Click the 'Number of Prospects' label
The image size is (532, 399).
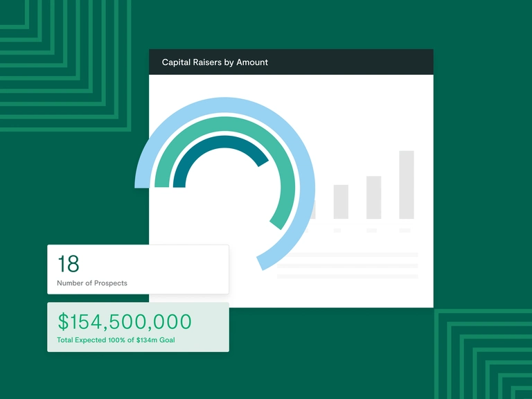click(x=92, y=283)
